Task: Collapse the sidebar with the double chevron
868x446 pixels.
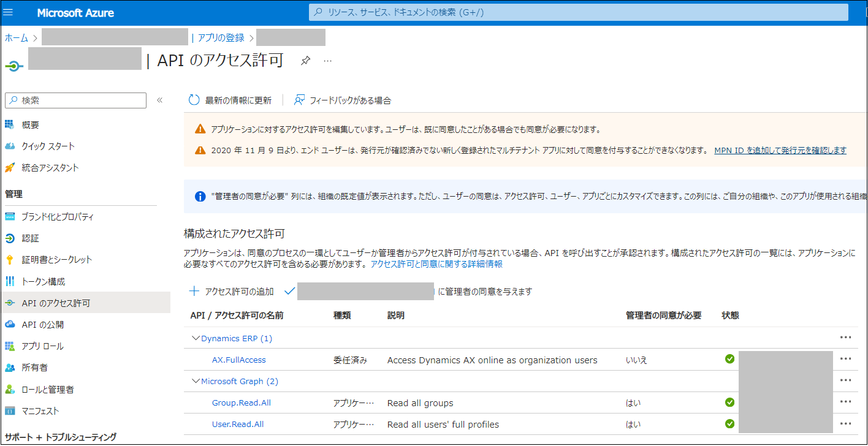Action: coord(159,100)
